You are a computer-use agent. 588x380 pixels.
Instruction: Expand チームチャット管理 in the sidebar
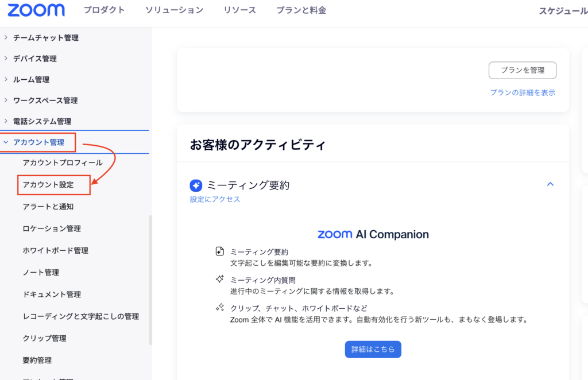click(x=41, y=37)
